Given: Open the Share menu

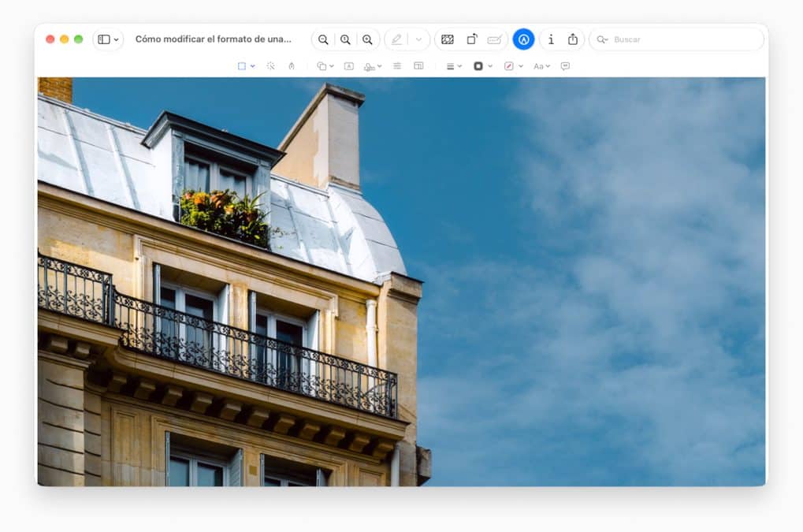Looking at the screenshot, I should [x=573, y=39].
